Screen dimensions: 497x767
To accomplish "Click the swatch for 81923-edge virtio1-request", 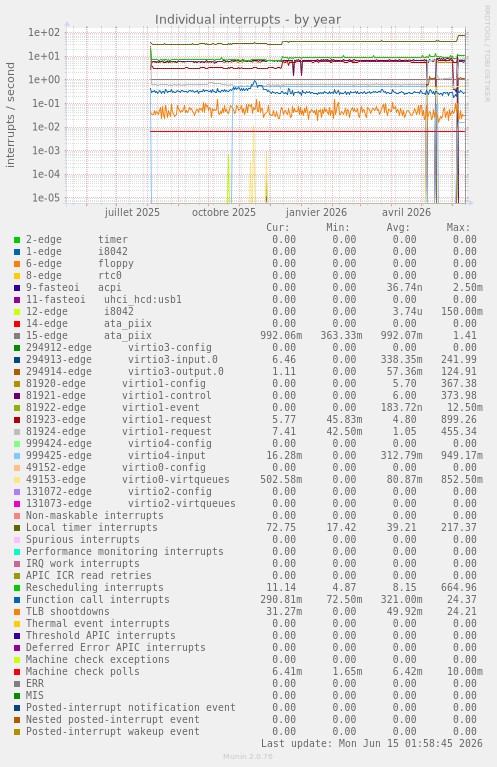I will [17, 420].
